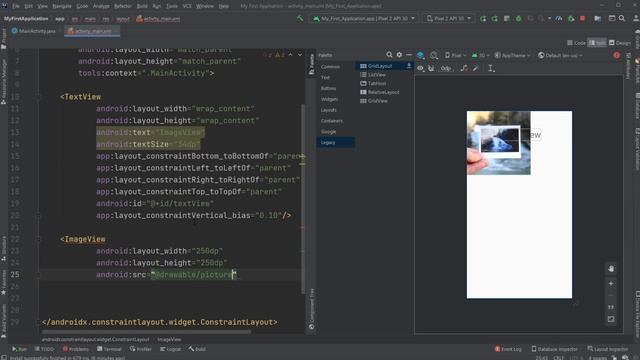Open the Logcat tool window
Image resolution: width=640 pixels, height=360 pixels.
(171, 349)
